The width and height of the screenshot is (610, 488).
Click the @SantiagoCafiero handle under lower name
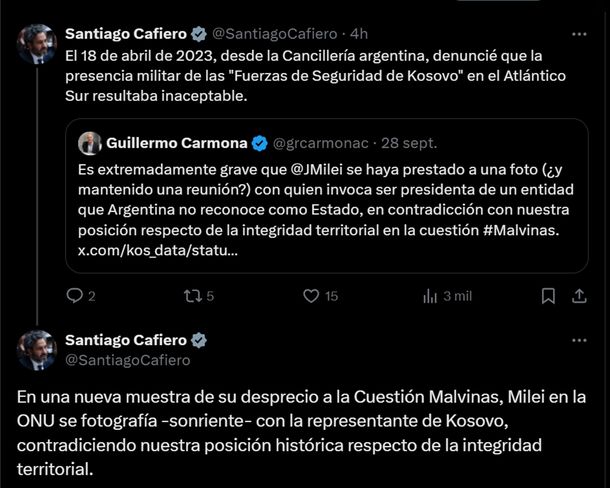127,360
